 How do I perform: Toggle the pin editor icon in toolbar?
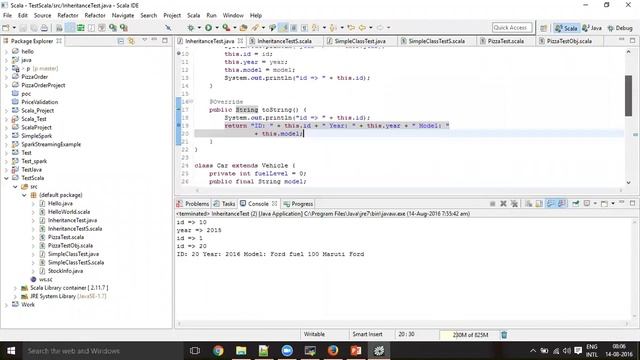tap(168, 28)
